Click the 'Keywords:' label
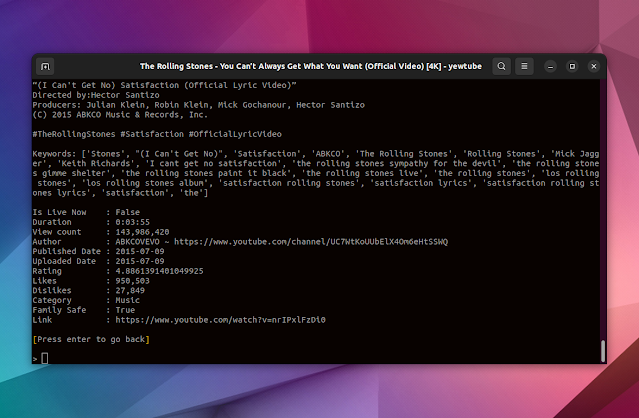The width and height of the screenshot is (639, 418). point(54,154)
